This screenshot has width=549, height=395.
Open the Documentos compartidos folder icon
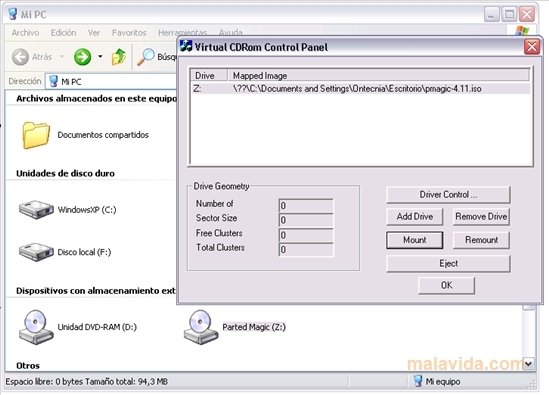tap(36, 135)
